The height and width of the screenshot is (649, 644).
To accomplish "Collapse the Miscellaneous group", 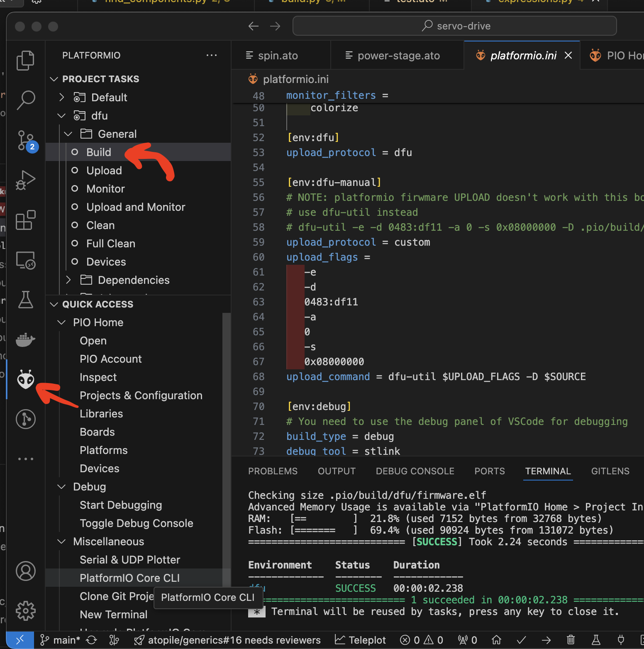I will (61, 542).
